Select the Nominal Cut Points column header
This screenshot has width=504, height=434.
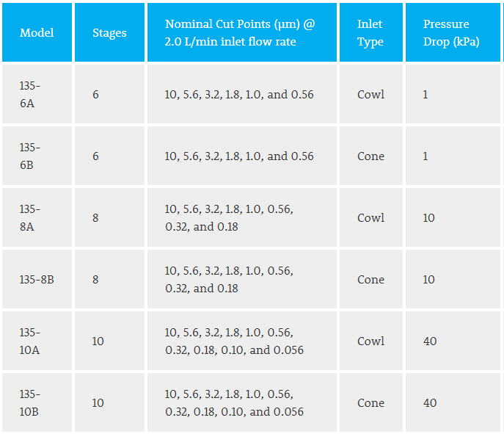[x=240, y=33]
